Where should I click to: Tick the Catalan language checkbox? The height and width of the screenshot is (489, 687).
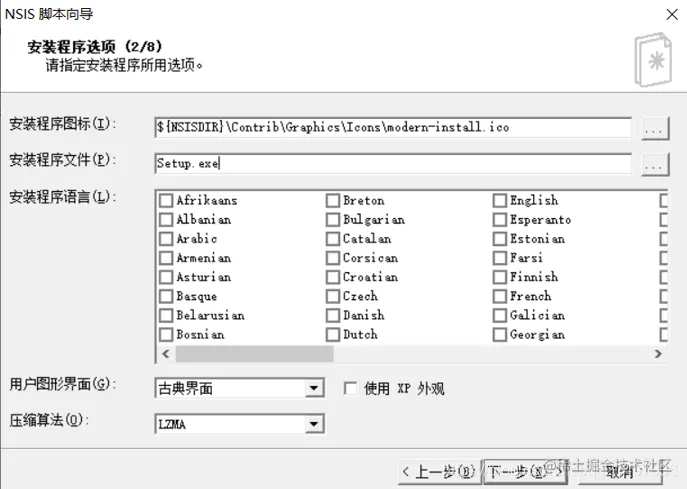(333, 239)
